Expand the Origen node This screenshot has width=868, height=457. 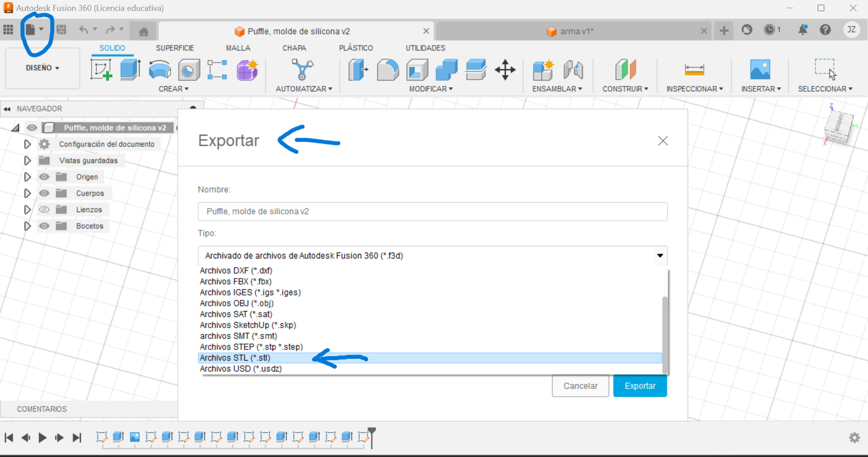point(27,177)
